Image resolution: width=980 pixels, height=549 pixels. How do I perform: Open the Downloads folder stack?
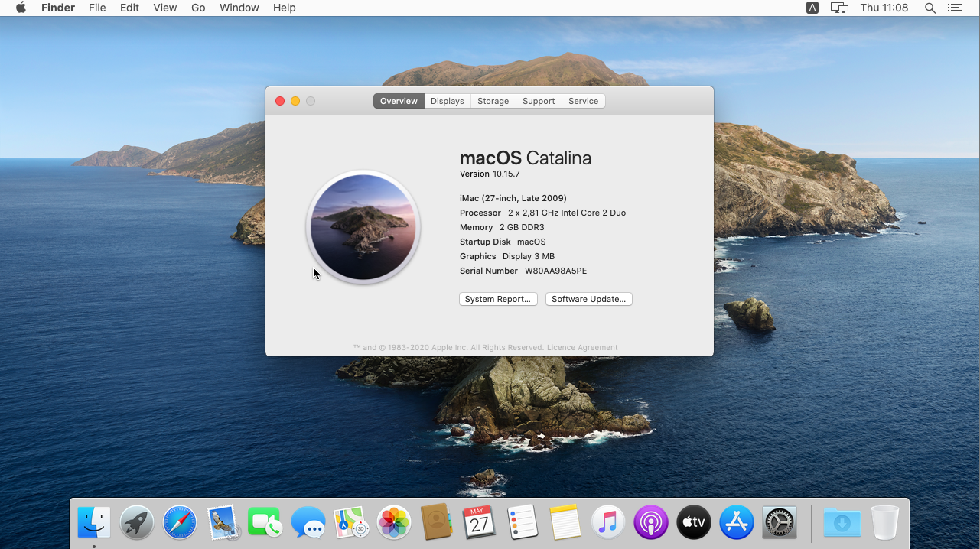(842, 523)
